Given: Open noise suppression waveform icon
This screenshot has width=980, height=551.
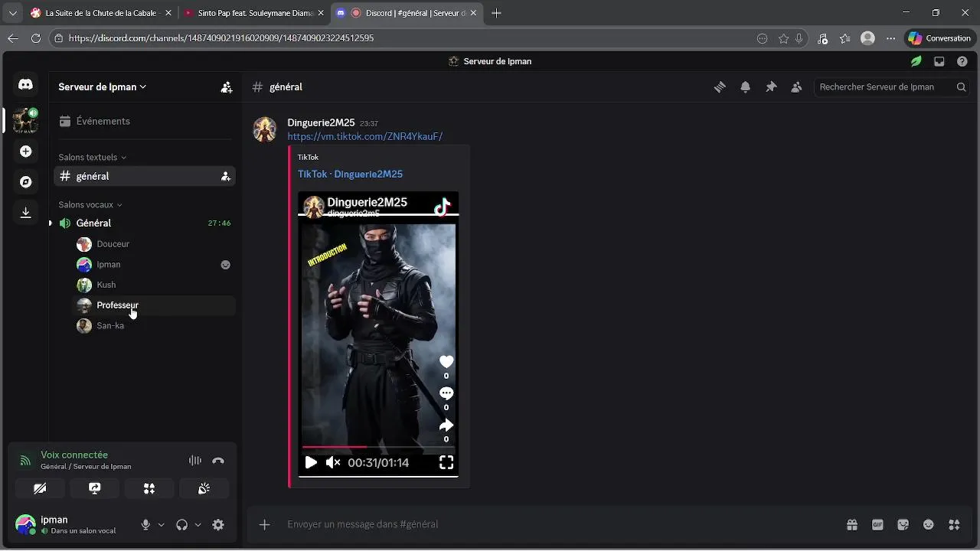Looking at the screenshot, I should pyautogui.click(x=195, y=461).
